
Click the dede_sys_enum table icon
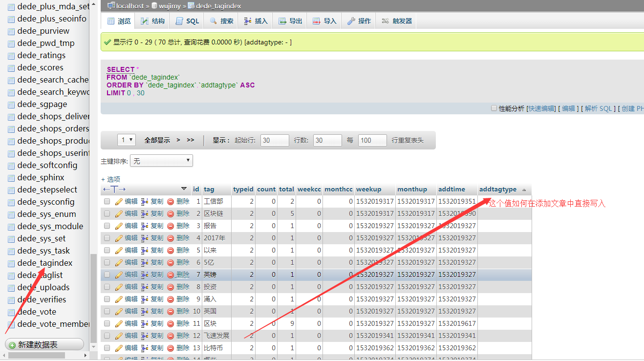[11, 214]
